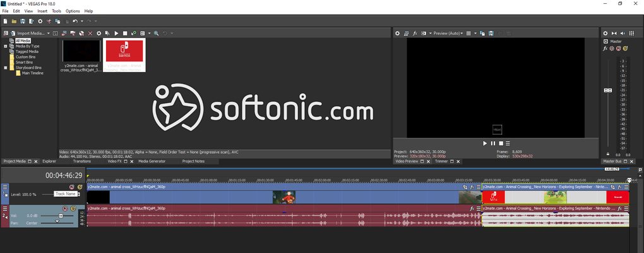Select Main Timeline under Storyboard Bins
The width and height of the screenshot is (644, 253).
(x=32, y=73)
